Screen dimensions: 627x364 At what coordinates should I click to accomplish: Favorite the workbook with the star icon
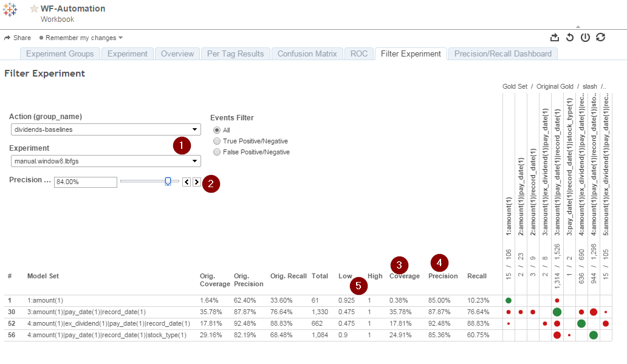[x=34, y=9]
